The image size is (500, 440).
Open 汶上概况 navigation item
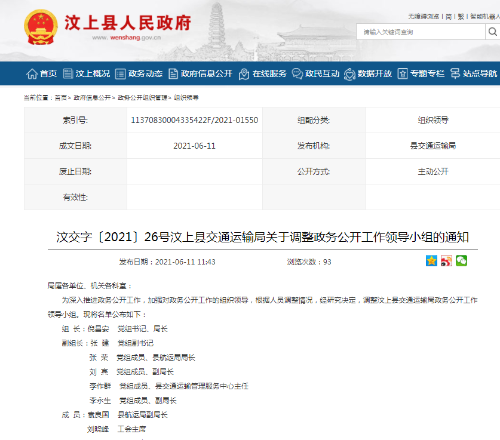[86, 73]
